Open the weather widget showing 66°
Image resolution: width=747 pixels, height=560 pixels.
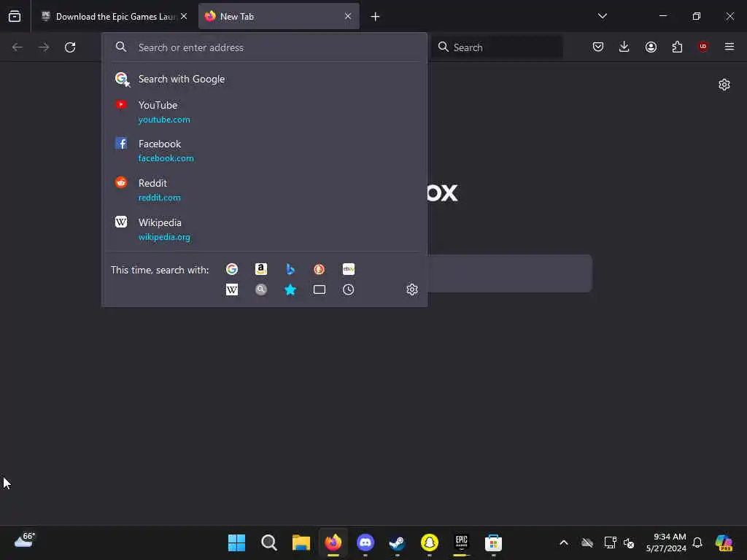point(24,541)
